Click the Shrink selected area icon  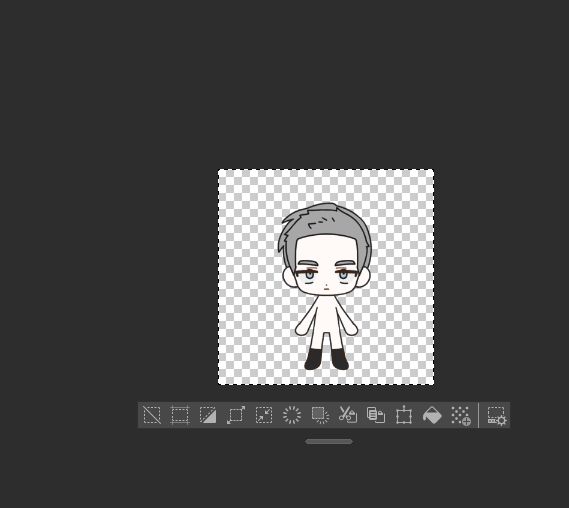point(264,415)
